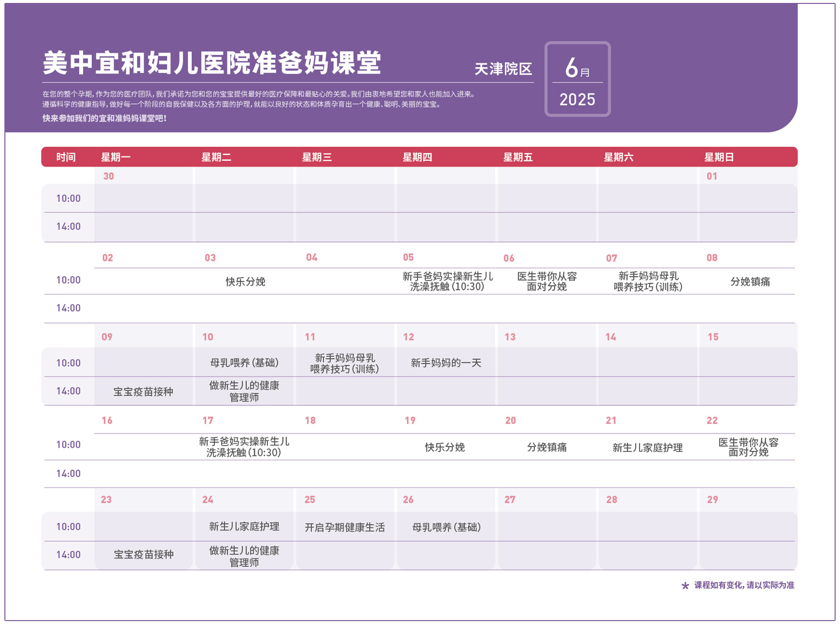Viewport: 840px width, 624px height.
Task: Select the 星期一 column header
Action: 115,157
